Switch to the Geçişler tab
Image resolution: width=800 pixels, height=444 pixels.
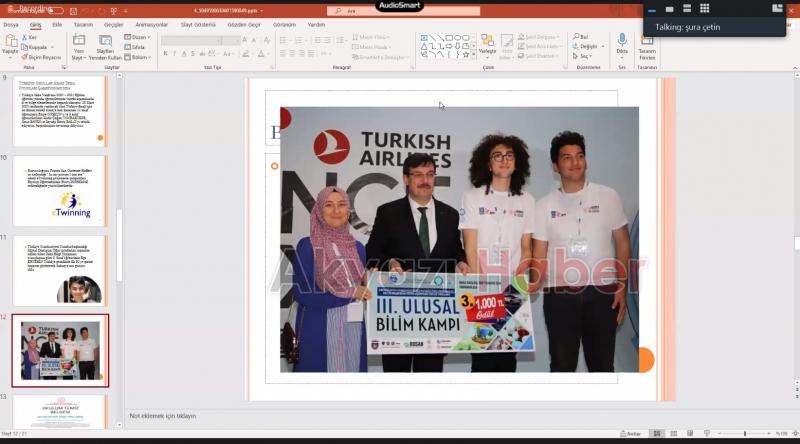coord(113,24)
